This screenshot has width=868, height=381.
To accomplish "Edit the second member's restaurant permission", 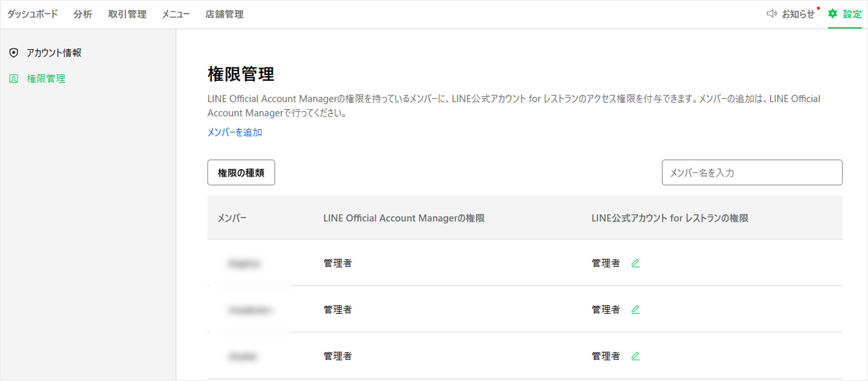I will [x=635, y=309].
